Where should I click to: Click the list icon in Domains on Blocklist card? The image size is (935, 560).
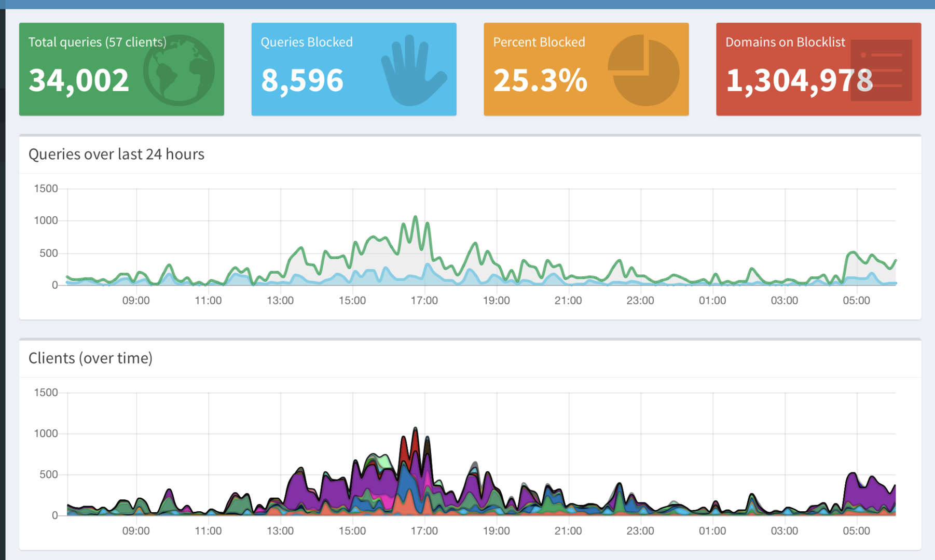coord(882,70)
